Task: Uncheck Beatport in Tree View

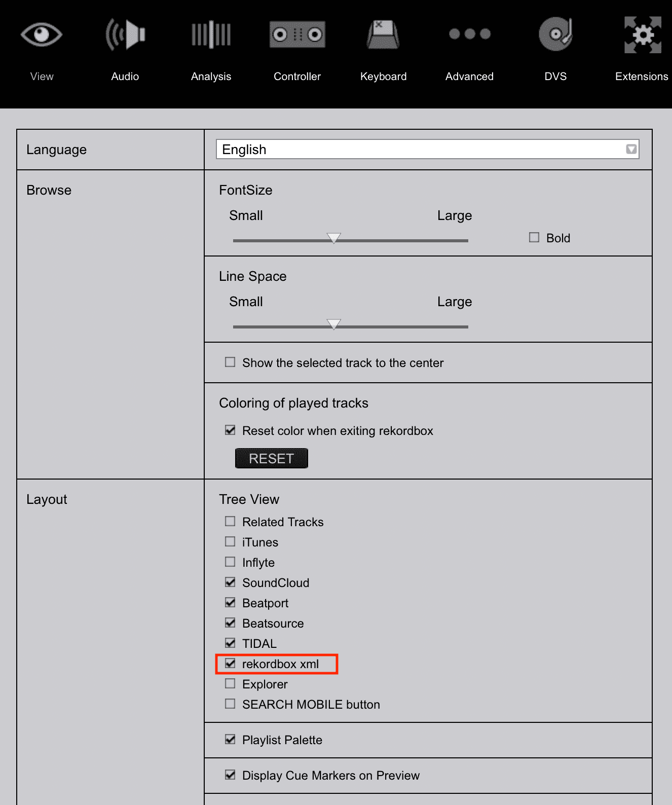Action: pyautogui.click(x=230, y=602)
